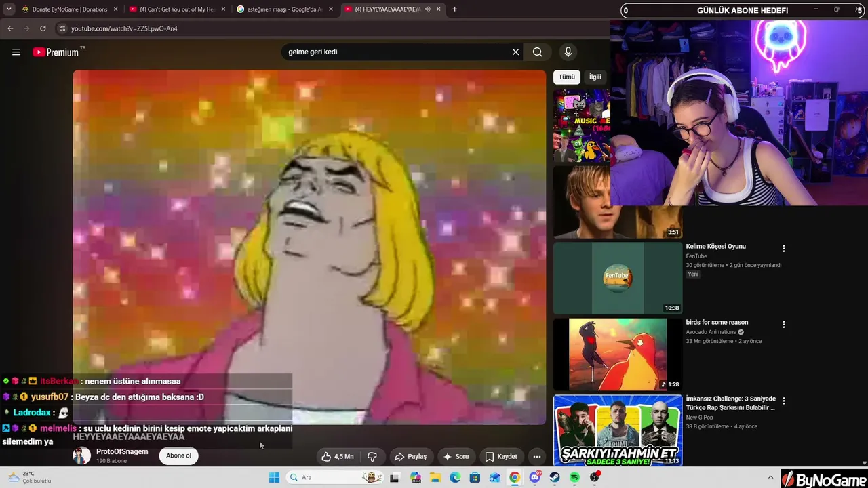Image resolution: width=868 pixels, height=488 pixels.
Task: Switch to asteğmen maaşı Google tab
Action: pos(285,9)
